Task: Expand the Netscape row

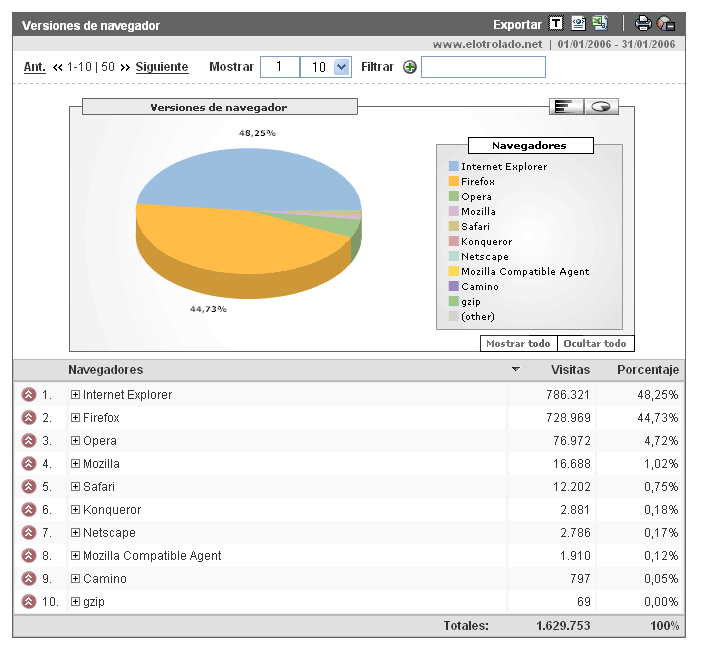Action: click(75, 533)
